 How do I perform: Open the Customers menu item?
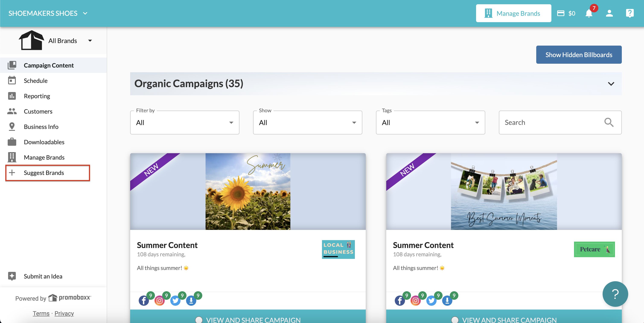[53, 111]
